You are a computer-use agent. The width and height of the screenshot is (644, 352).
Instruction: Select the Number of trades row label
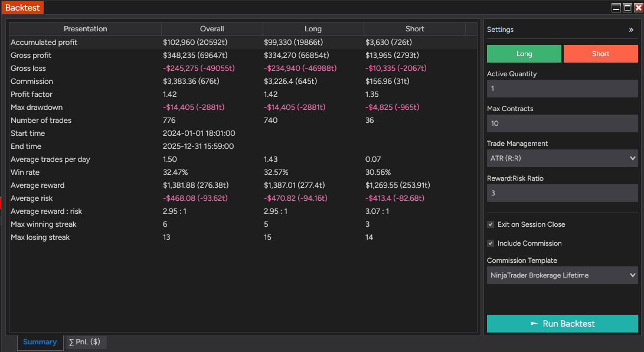tap(41, 120)
